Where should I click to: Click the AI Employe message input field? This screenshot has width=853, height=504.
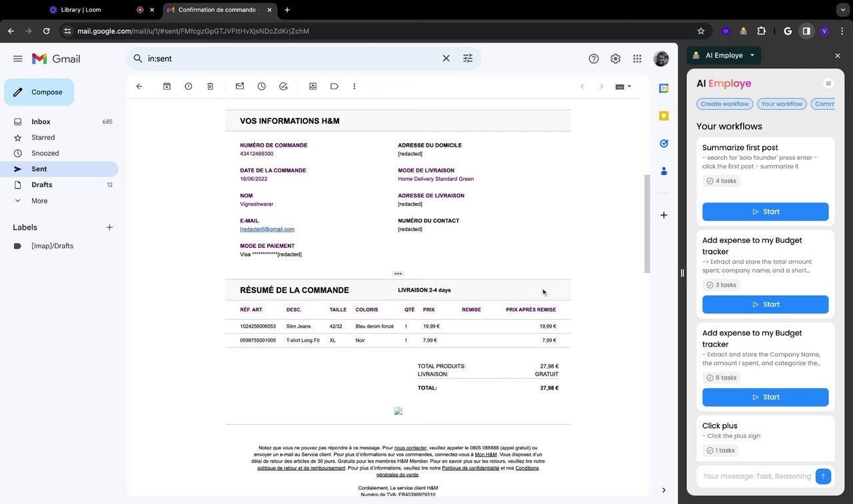click(756, 476)
